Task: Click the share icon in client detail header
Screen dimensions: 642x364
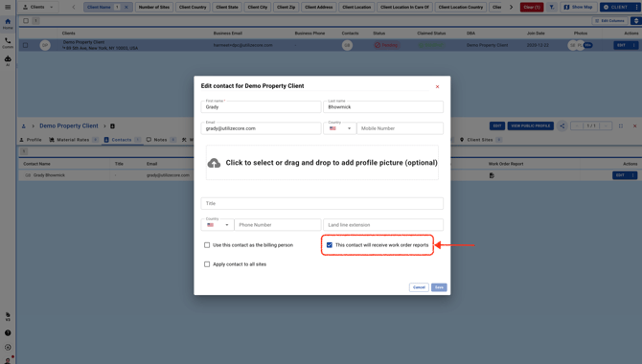Action: click(562, 126)
